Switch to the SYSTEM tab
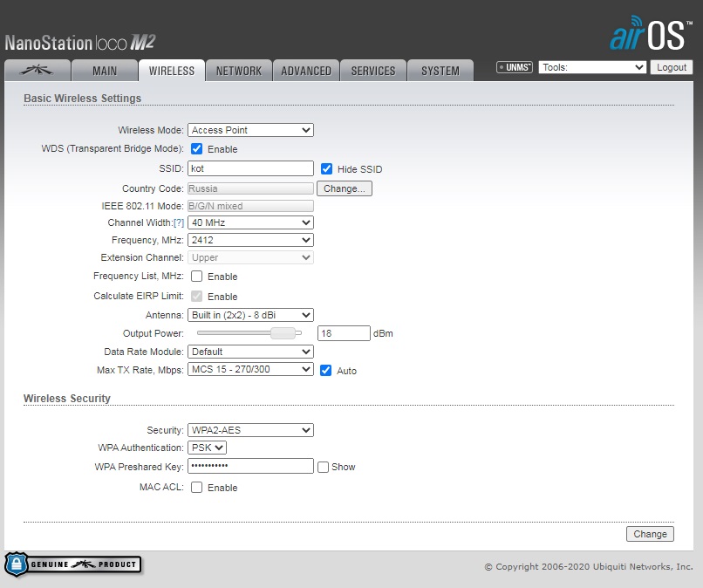 pos(440,71)
